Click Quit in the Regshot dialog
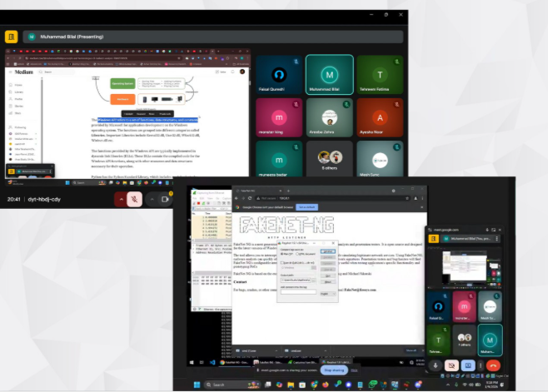 [327, 275]
